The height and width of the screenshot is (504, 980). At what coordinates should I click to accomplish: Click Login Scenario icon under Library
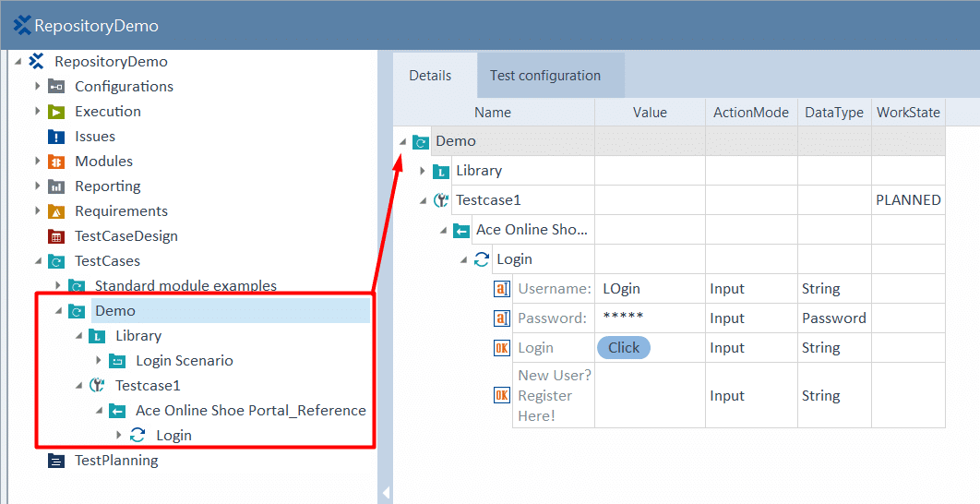click(117, 361)
